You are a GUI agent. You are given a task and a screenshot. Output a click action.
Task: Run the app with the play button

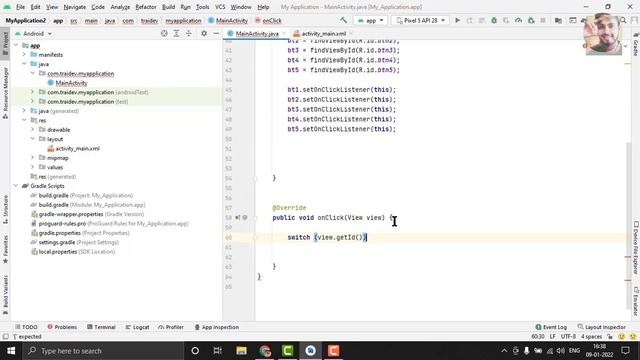pyautogui.click(x=457, y=20)
